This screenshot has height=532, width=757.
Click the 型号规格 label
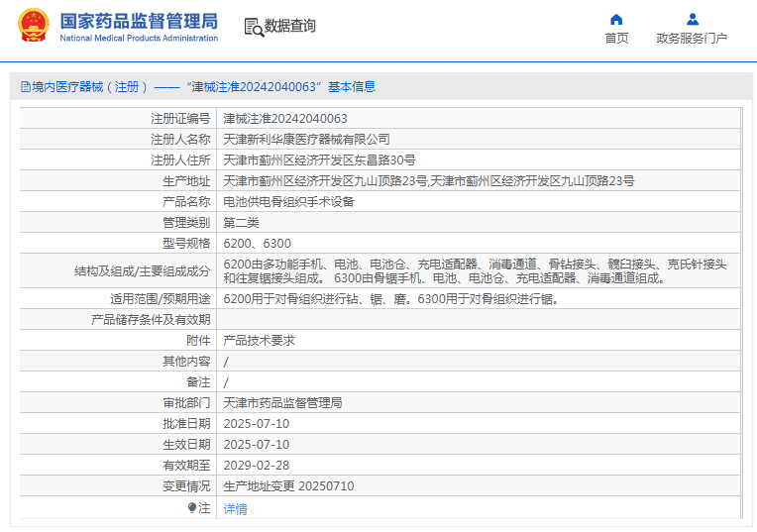[x=186, y=244]
